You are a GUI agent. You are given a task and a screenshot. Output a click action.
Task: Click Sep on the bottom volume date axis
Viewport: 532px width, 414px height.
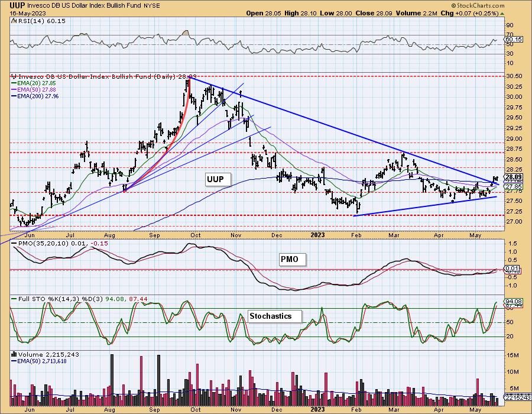click(154, 410)
